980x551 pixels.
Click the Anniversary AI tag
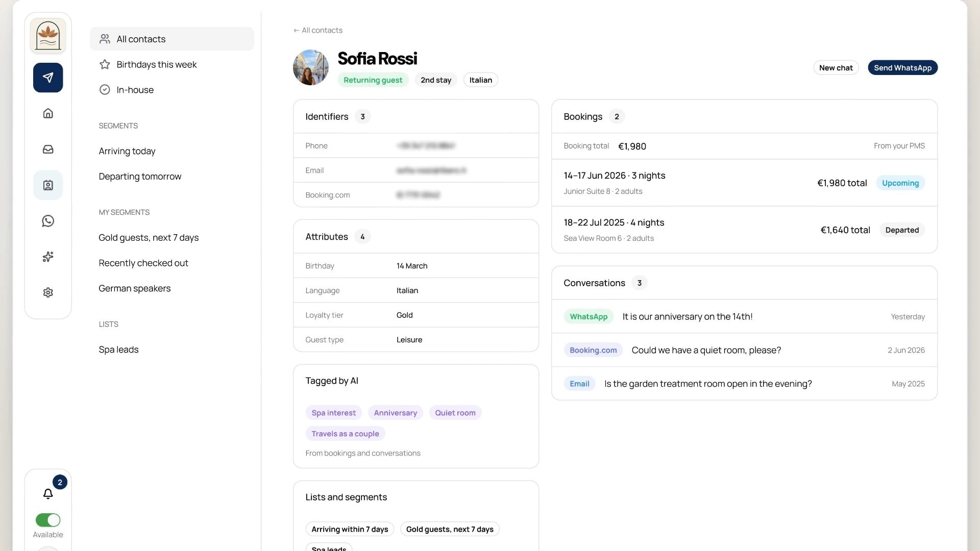click(x=395, y=413)
